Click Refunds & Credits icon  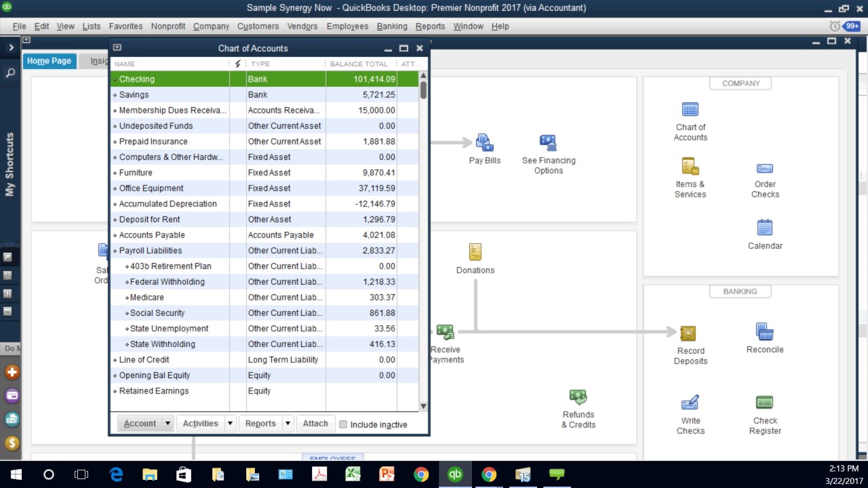tap(578, 397)
